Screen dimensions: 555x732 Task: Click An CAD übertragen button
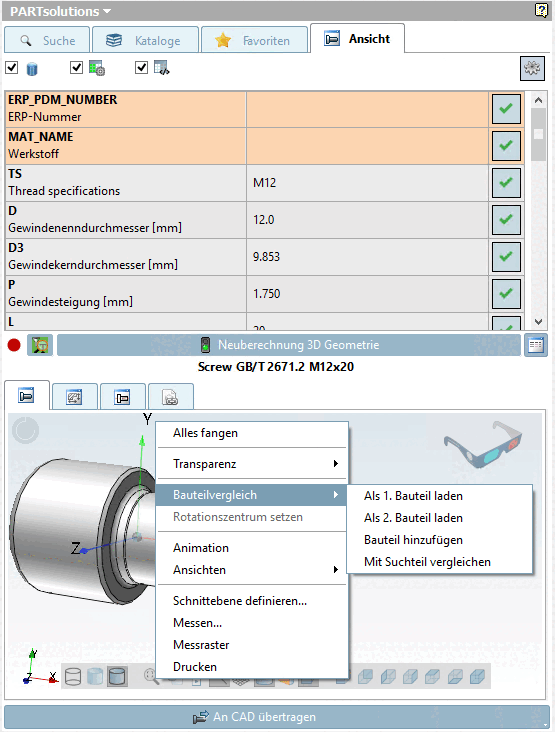pos(277,717)
